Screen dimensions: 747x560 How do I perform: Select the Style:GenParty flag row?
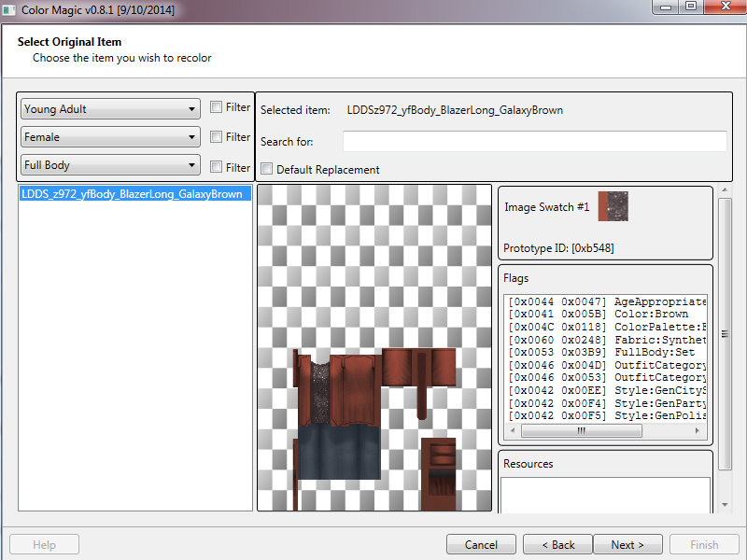click(606, 403)
